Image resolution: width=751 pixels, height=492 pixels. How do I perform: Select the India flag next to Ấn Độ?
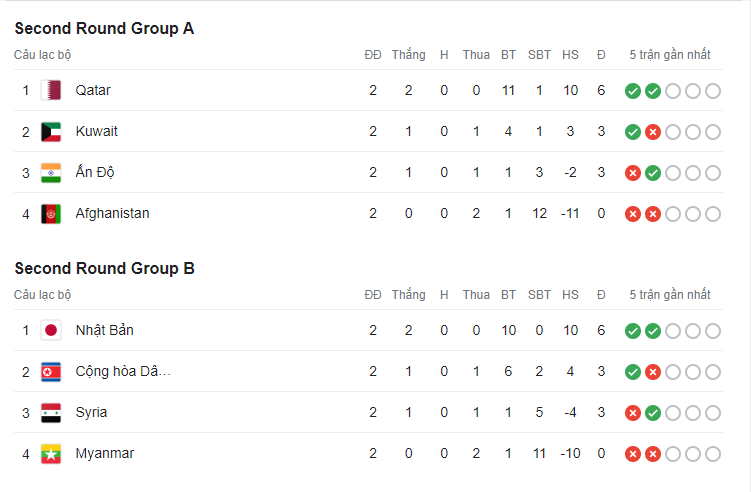51,173
